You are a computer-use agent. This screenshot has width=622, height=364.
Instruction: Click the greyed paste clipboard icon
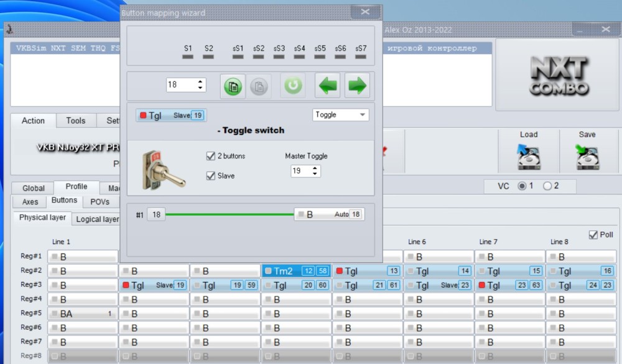tap(259, 86)
